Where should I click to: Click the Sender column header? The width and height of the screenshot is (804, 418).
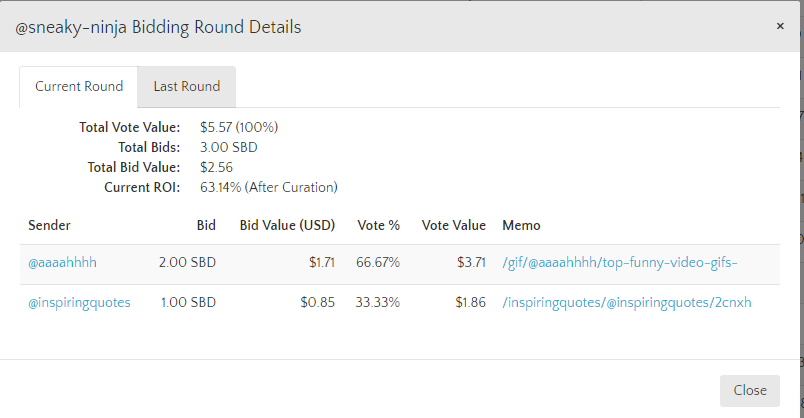(x=49, y=225)
